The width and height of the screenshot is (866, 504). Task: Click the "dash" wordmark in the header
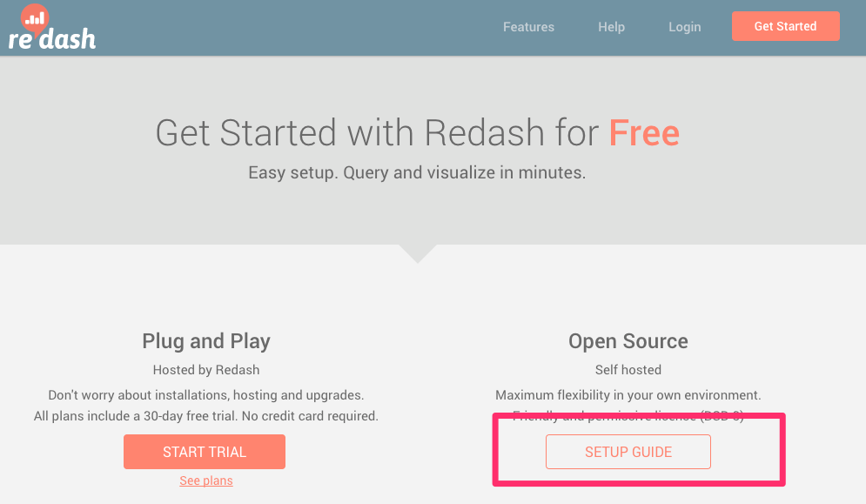coord(67,38)
